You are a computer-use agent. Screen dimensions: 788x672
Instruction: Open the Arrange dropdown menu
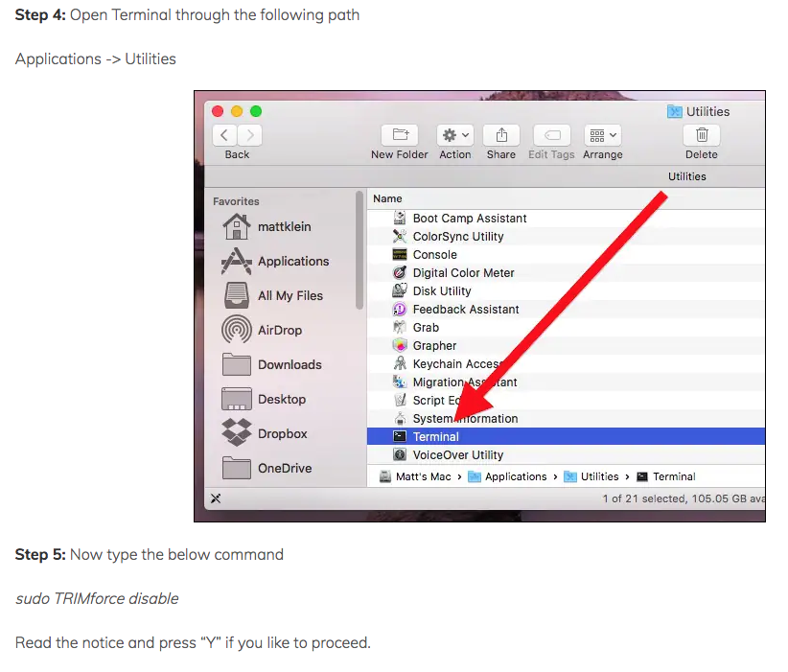(x=603, y=135)
